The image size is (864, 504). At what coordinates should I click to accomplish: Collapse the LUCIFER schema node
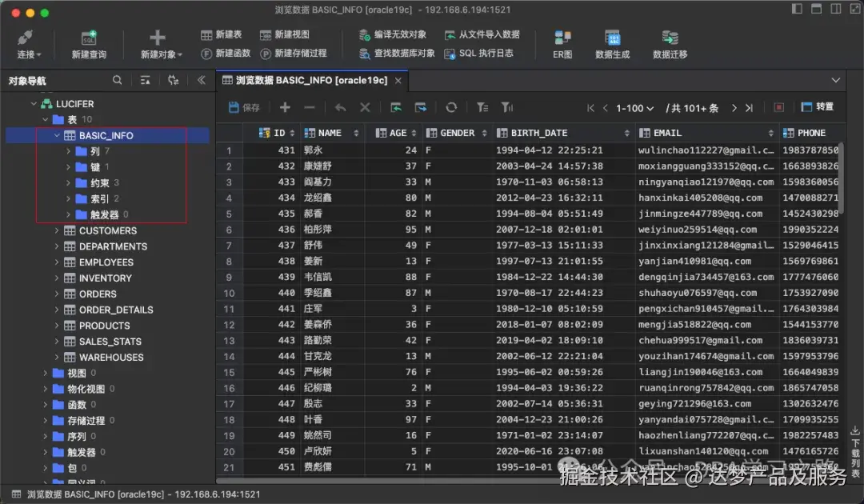click(x=34, y=103)
